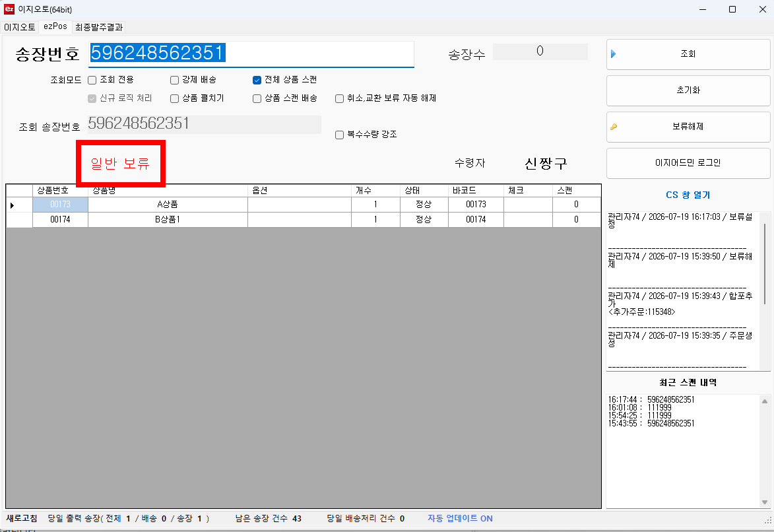Click the 00174 barcode cell

click(x=476, y=220)
